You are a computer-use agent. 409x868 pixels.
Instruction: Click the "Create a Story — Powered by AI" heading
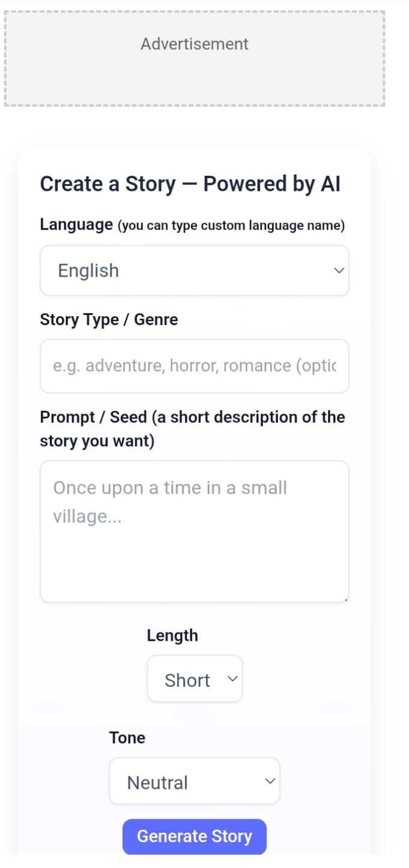(x=190, y=185)
